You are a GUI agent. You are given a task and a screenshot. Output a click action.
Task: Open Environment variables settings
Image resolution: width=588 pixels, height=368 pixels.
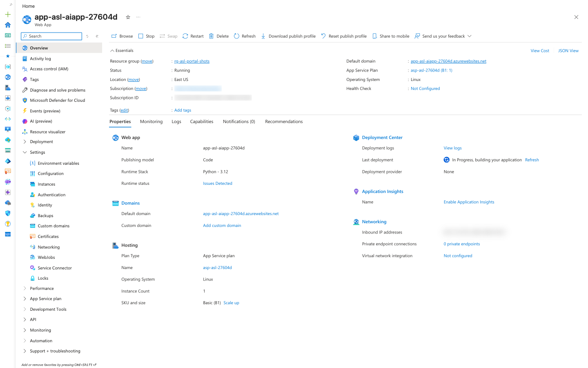pyautogui.click(x=59, y=163)
